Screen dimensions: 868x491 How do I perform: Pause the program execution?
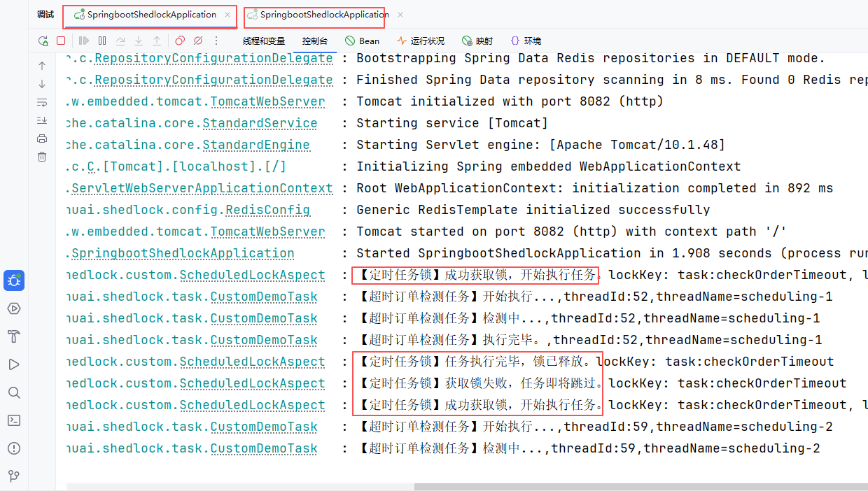(x=102, y=41)
